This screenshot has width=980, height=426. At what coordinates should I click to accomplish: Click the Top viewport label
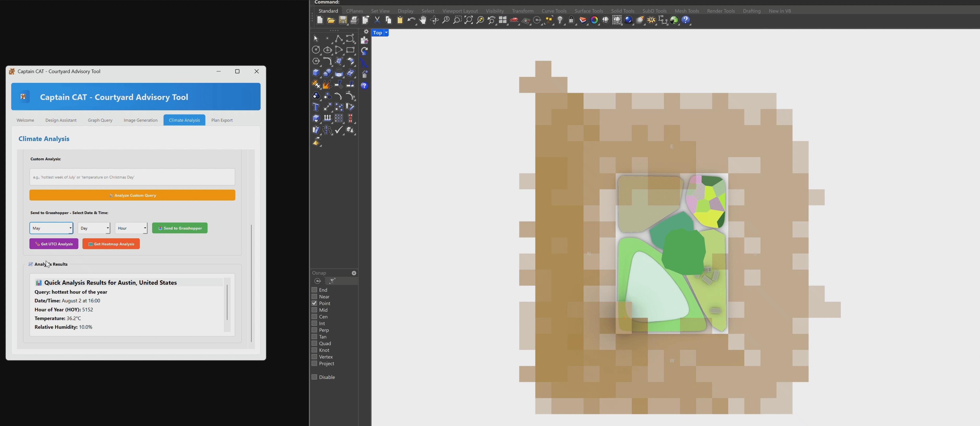click(377, 33)
